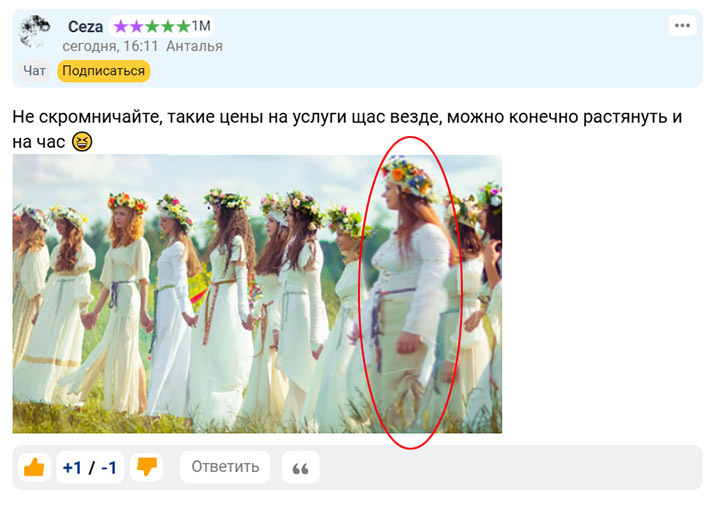
Task: Click the laughing emoji in the post
Action: 82,142
